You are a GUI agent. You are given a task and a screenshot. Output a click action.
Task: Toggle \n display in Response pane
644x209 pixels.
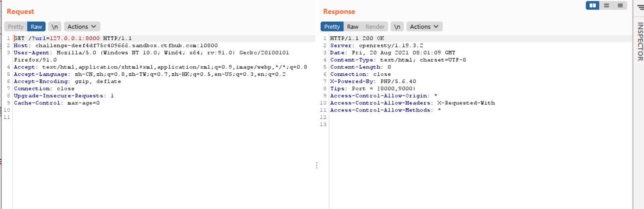[x=397, y=27]
